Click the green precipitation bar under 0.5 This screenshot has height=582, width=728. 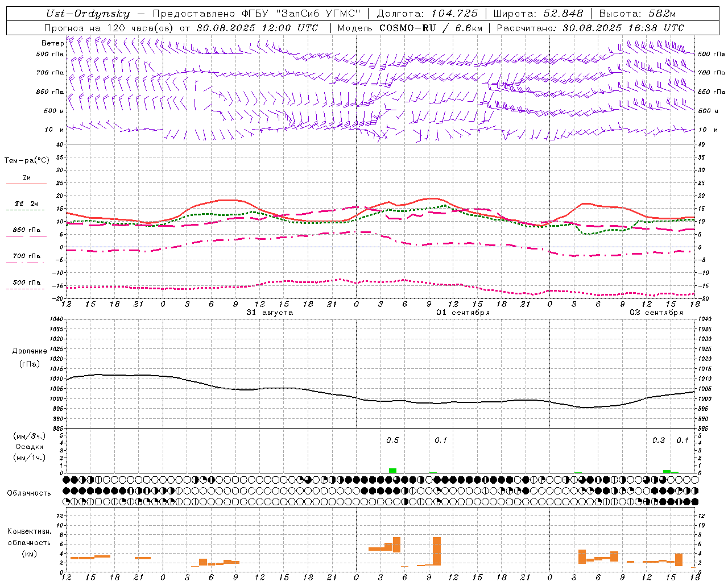[392, 471]
